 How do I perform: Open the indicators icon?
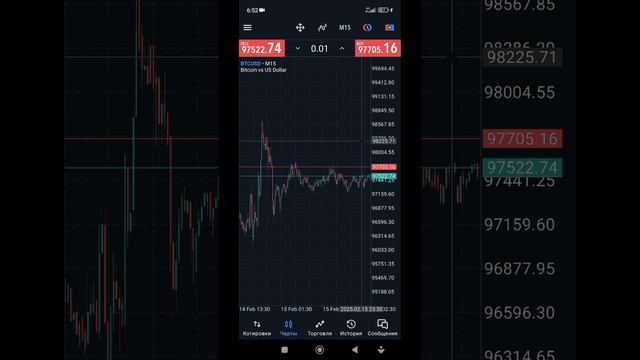[322, 27]
